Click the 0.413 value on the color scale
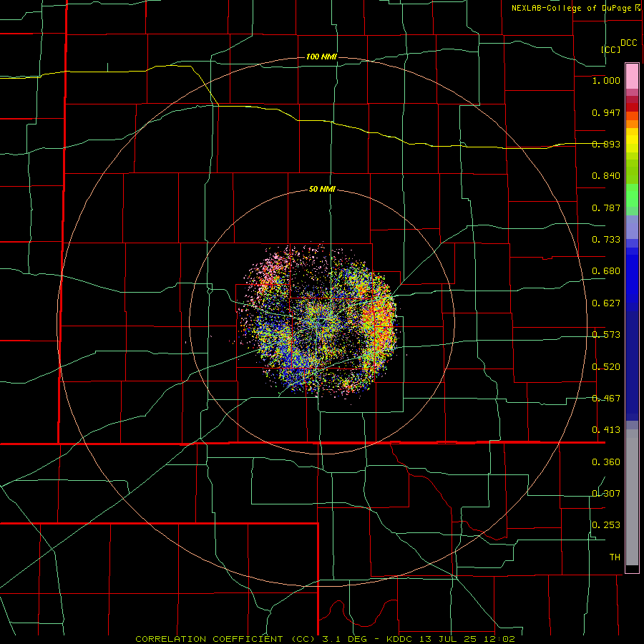644x644 pixels. (606, 430)
